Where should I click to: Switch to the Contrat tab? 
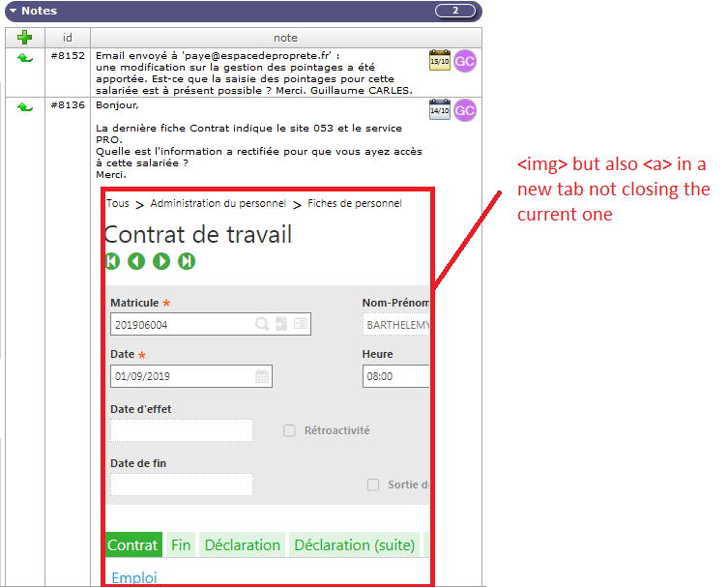133,544
